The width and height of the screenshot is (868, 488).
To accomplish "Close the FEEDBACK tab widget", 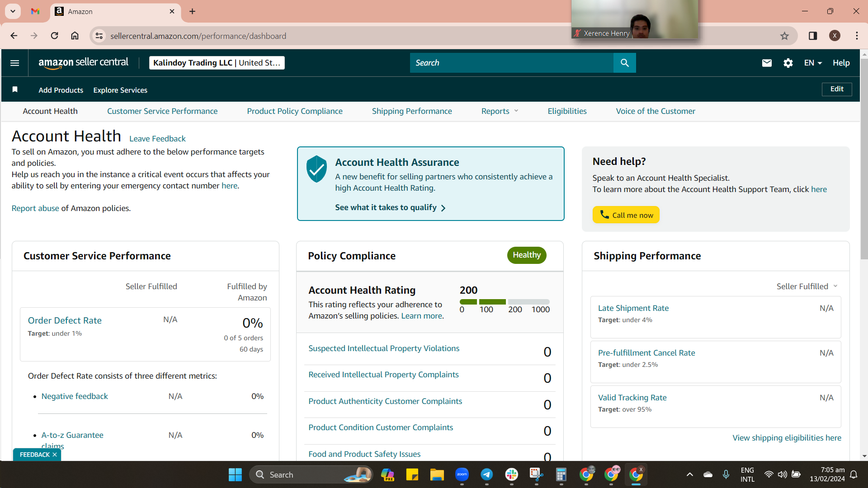I will coord(55,455).
